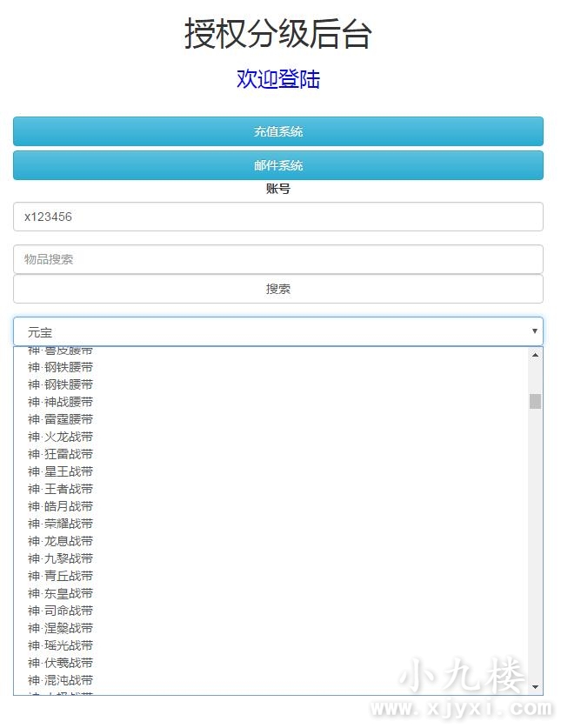Choose 神·皓月战带 from the list

[61, 506]
